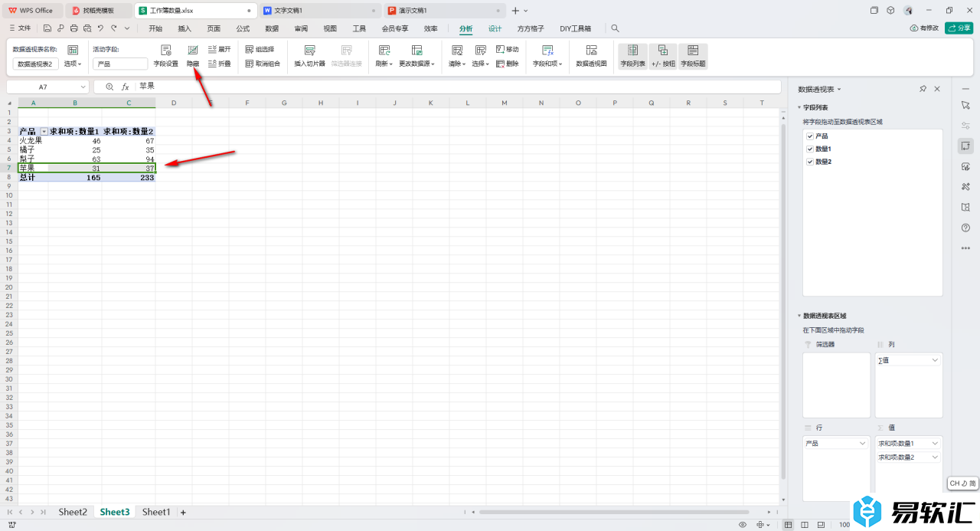980x531 pixels.
Task: Open the 插入 ribbon tab
Action: pos(185,28)
